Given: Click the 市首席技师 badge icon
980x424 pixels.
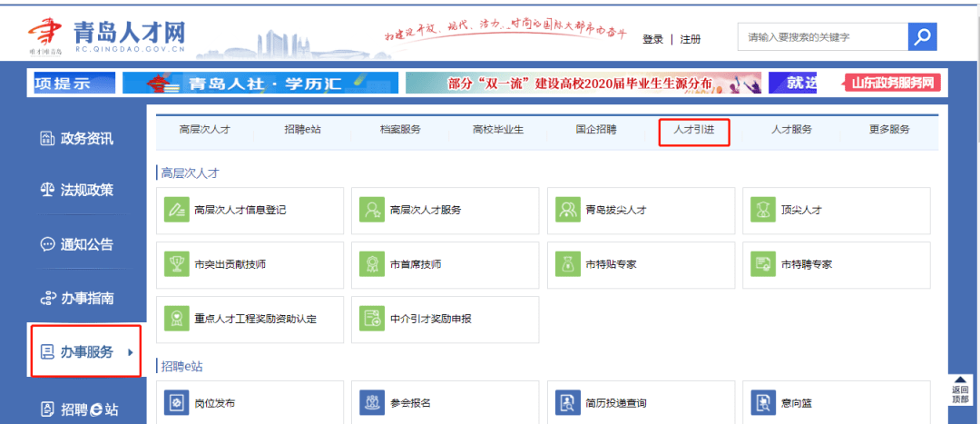Looking at the screenshot, I should [371, 264].
